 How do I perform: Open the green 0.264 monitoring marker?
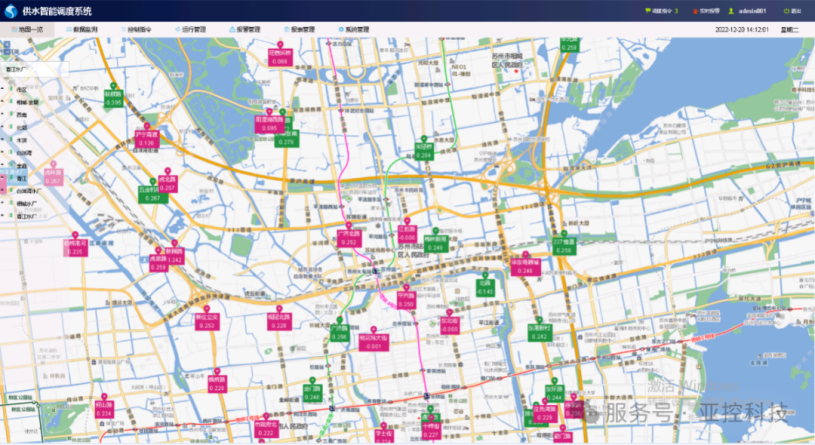pos(424,151)
